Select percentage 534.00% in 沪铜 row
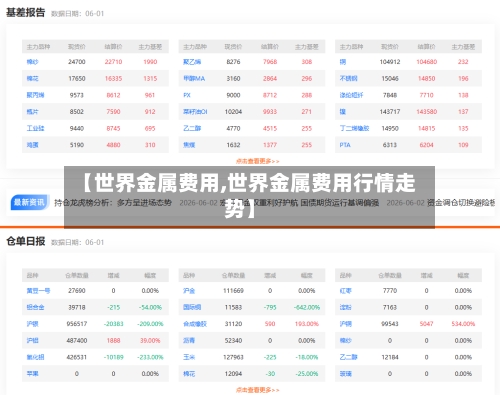This screenshot has width=500, height=395. coord(463,324)
